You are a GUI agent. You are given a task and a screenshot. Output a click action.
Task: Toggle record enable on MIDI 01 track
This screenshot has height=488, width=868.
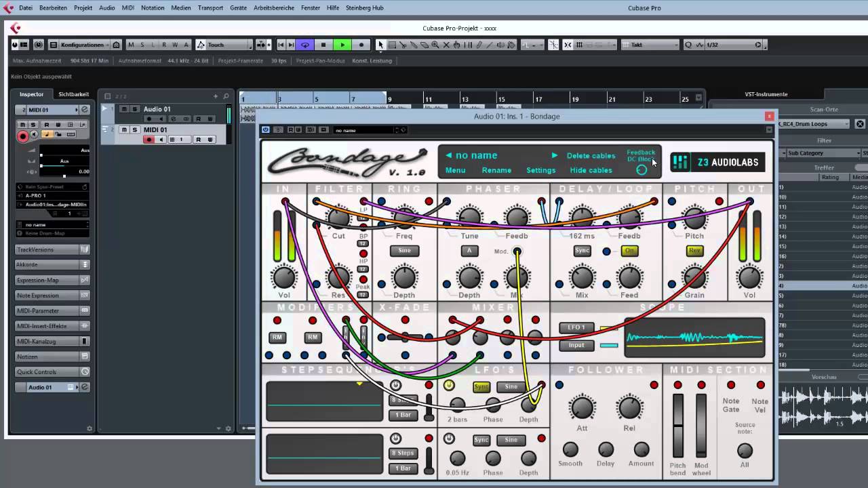pos(149,140)
